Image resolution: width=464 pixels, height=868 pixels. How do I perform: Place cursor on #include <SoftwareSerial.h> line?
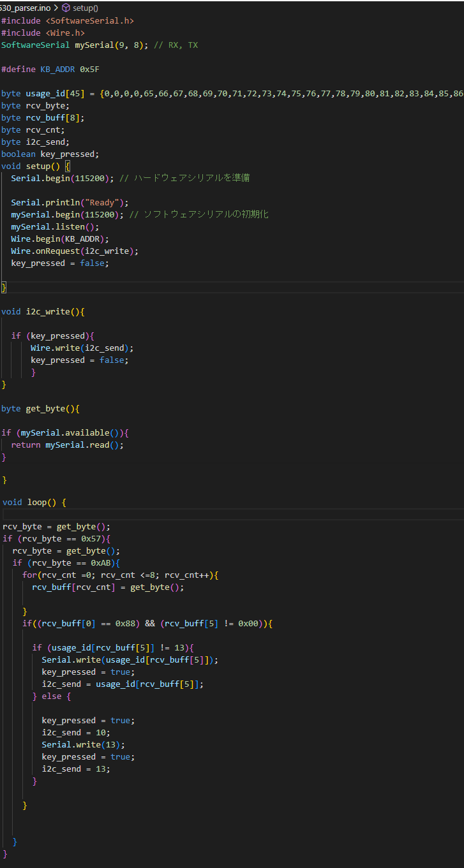coord(67,20)
